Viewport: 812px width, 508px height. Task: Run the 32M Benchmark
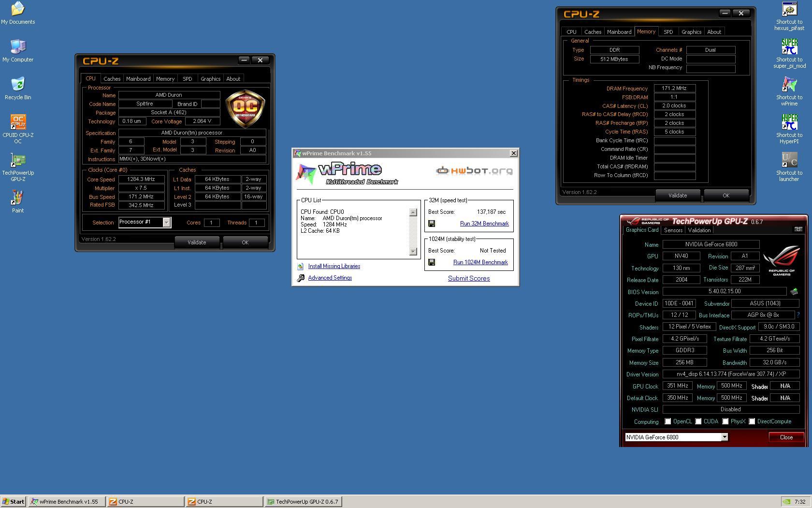click(x=484, y=224)
